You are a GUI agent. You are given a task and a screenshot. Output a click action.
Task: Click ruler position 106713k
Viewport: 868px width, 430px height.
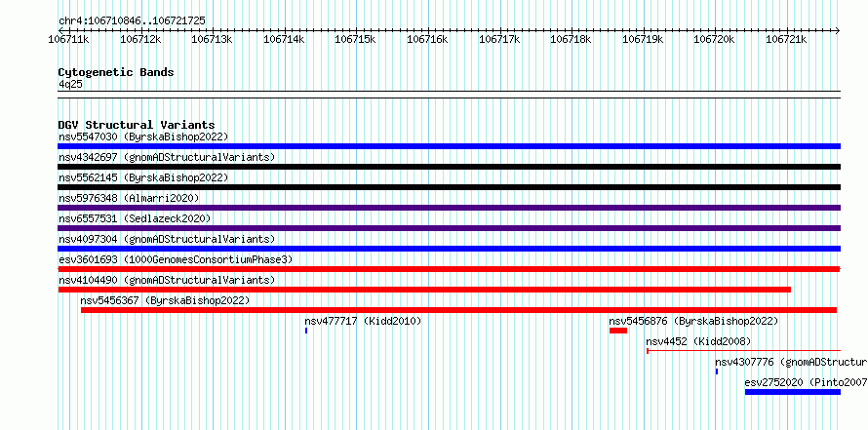coord(213,39)
